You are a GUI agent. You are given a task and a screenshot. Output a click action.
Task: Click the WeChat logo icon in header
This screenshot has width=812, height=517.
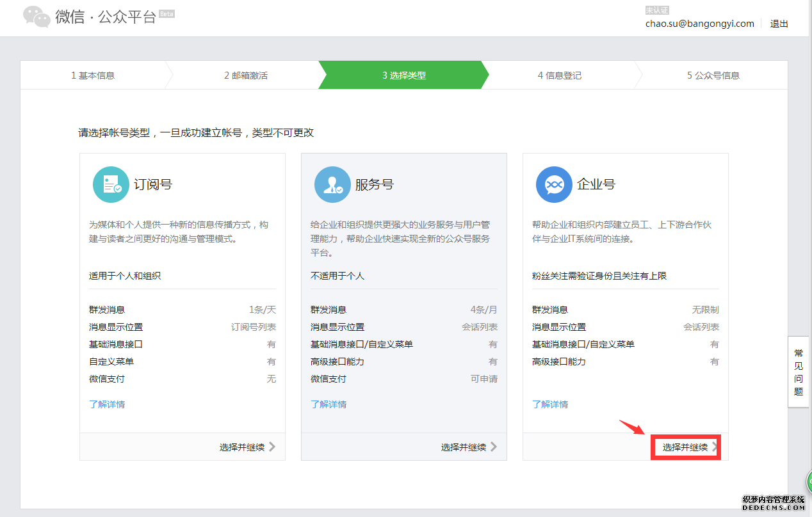point(37,17)
